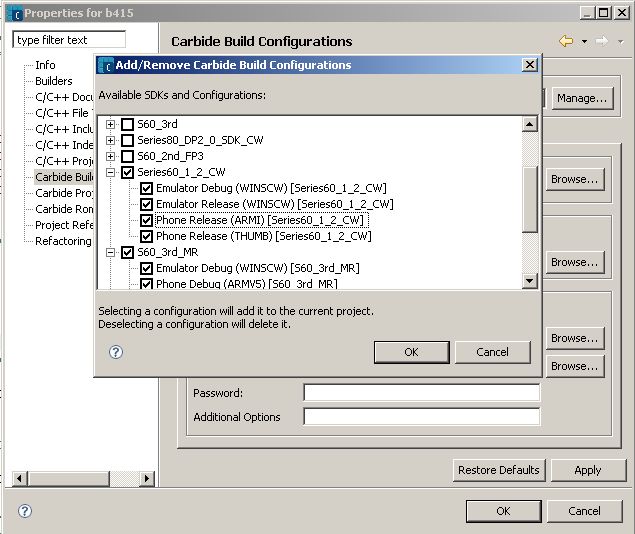This screenshot has width=635, height=534.
Task: Check the S60_3rd SDK checkbox
Action: pyautogui.click(x=128, y=124)
